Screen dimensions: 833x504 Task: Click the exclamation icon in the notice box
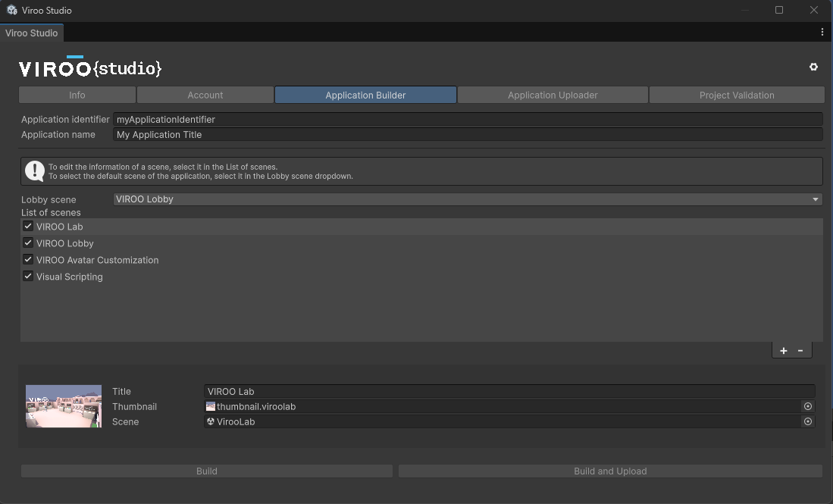(x=35, y=171)
